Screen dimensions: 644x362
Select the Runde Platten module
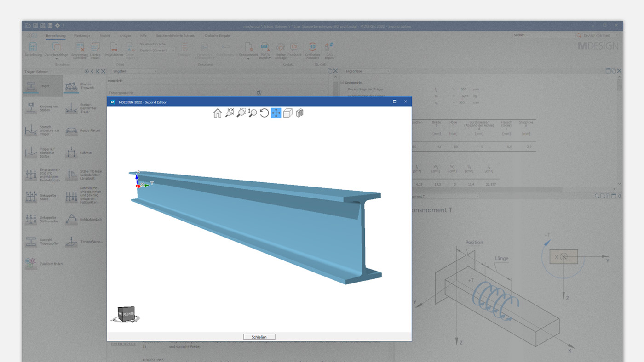83,130
